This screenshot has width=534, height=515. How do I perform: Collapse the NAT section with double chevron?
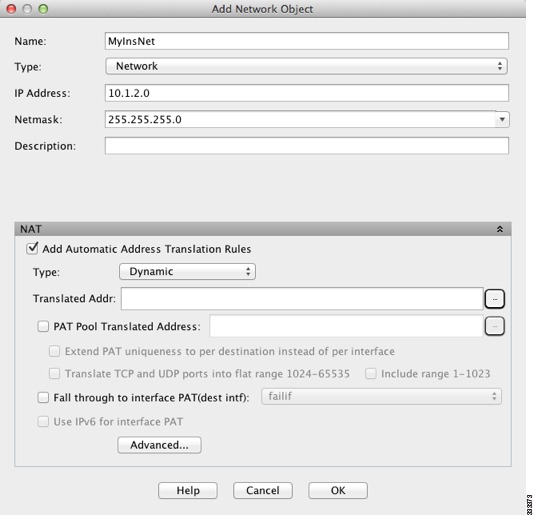coord(500,229)
